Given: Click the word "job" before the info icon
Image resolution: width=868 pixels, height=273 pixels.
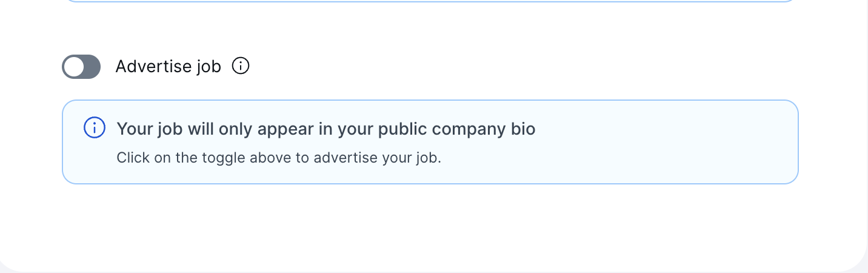Looking at the screenshot, I should [x=209, y=66].
